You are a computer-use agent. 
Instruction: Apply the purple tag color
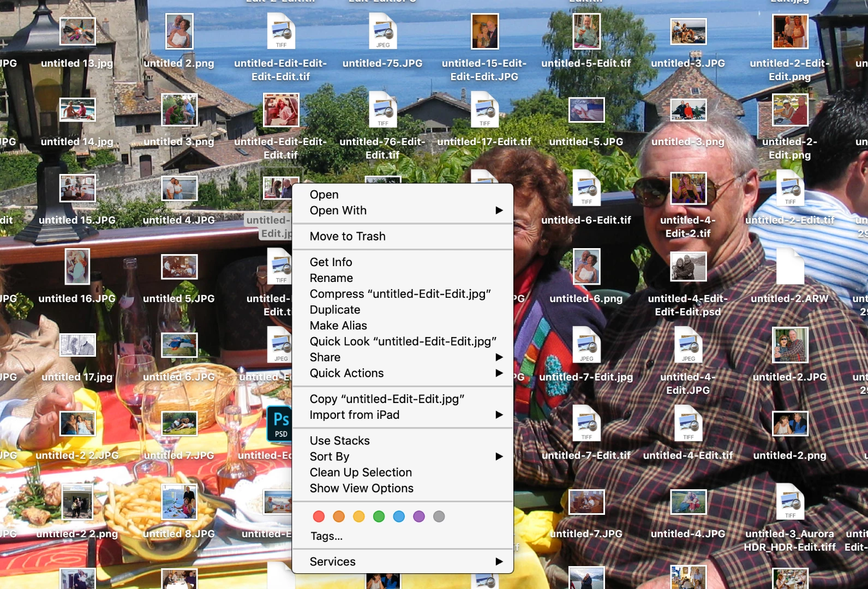(419, 516)
